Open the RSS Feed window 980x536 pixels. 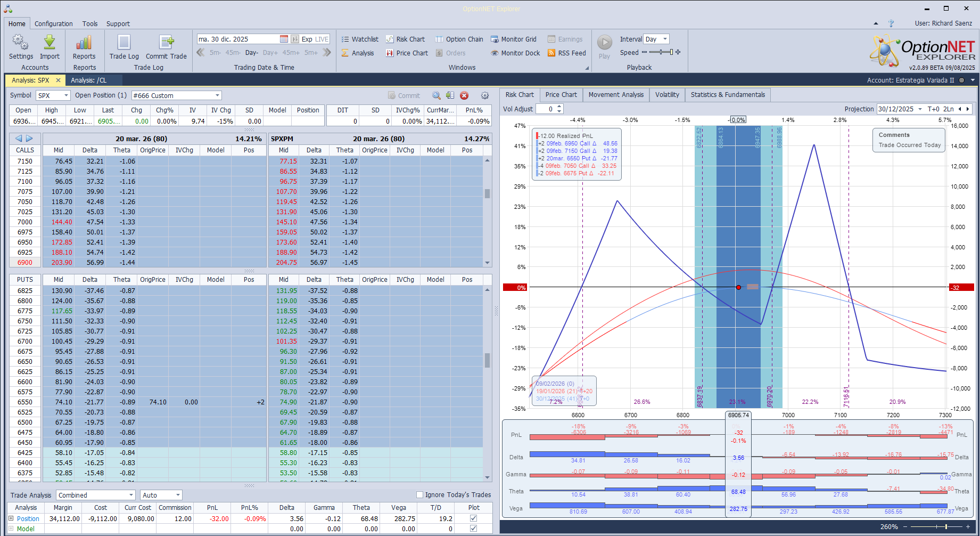click(567, 53)
